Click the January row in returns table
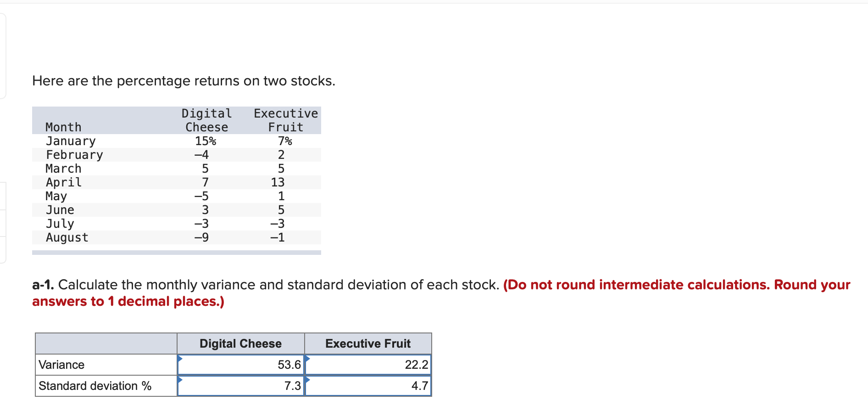 (177, 141)
